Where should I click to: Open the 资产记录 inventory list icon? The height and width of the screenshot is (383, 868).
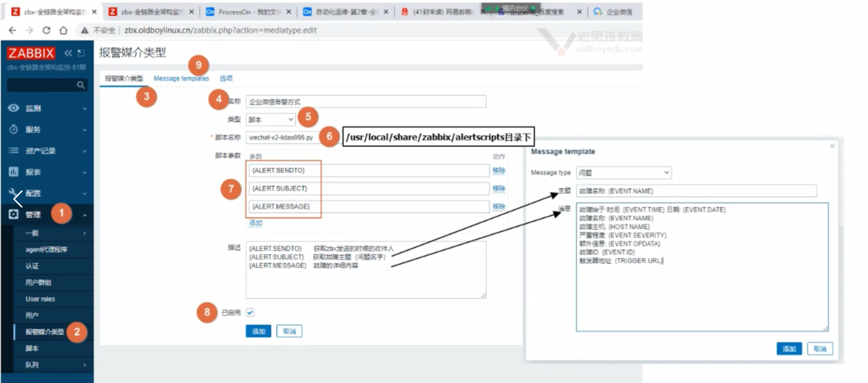(x=14, y=151)
